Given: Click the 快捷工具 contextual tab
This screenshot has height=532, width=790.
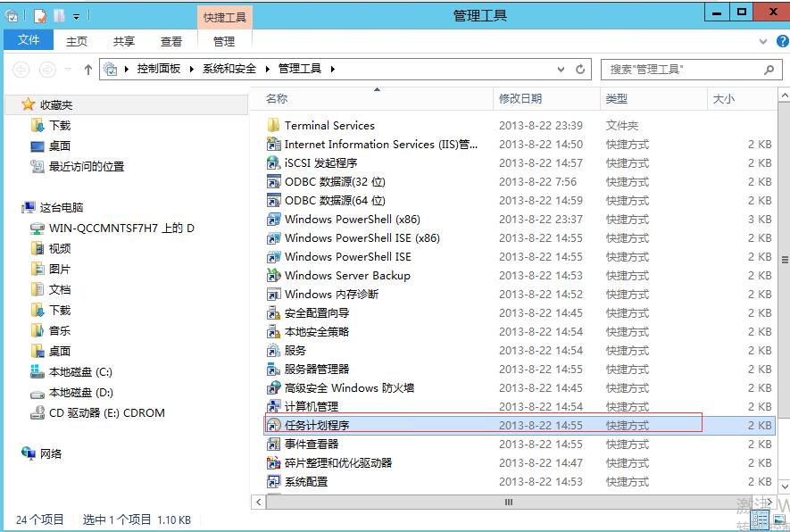Looking at the screenshot, I should (225, 17).
